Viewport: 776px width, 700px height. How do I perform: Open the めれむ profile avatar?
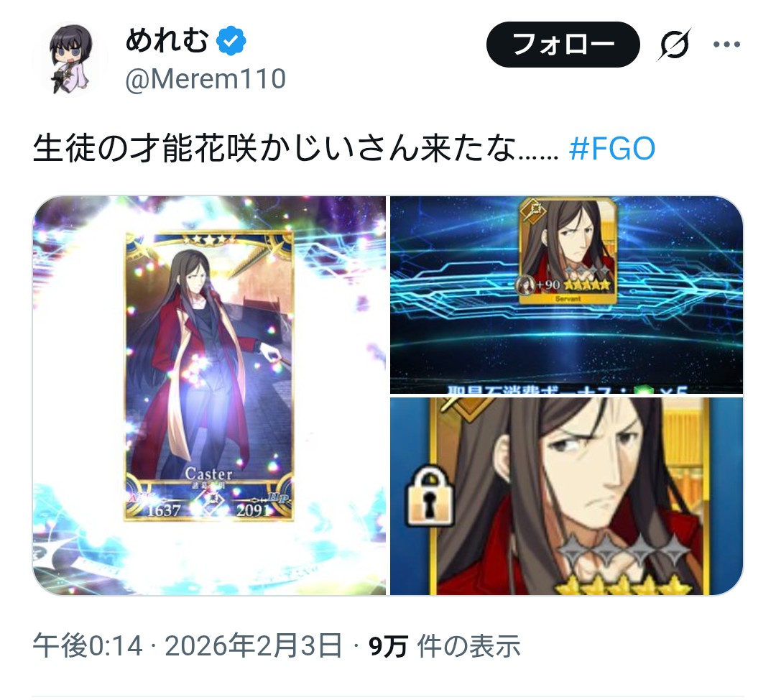click(x=70, y=59)
